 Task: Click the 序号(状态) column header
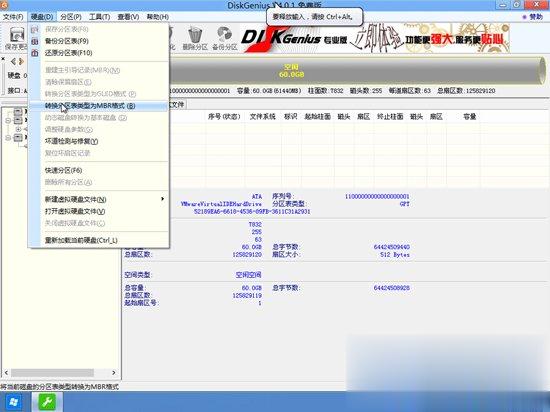click(x=224, y=117)
